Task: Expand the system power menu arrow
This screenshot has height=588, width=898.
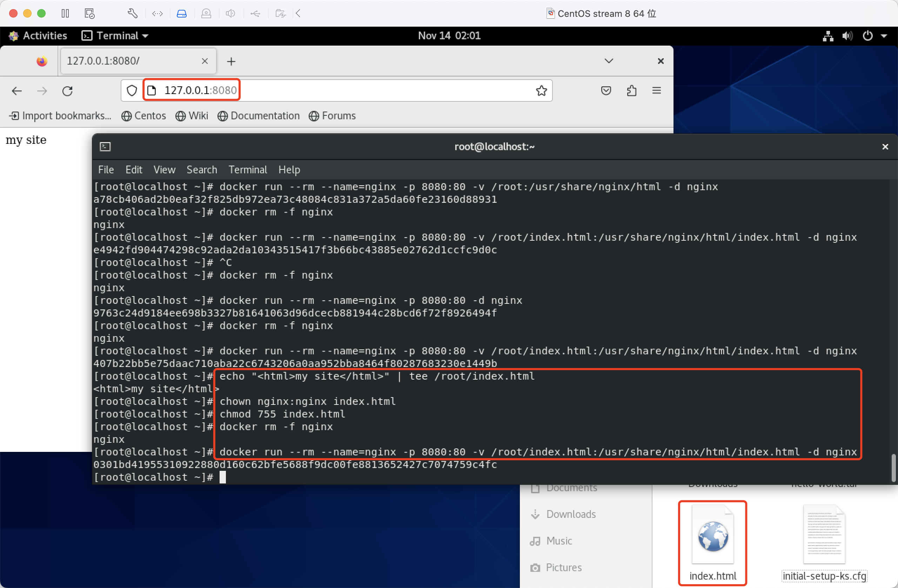Action: click(884, 36)
